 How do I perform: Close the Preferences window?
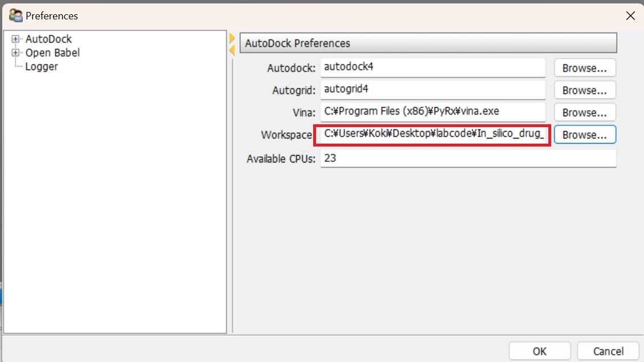point(630,15)
